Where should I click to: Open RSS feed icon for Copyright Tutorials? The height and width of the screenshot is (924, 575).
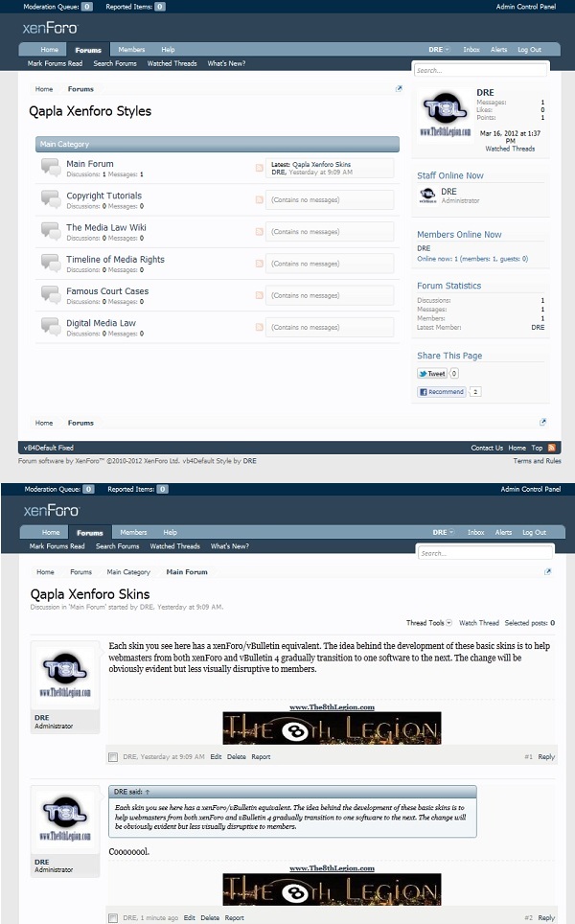259,200
